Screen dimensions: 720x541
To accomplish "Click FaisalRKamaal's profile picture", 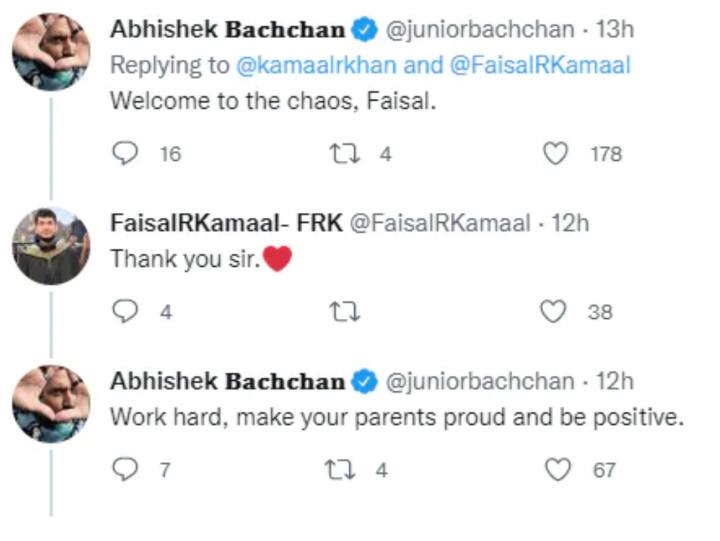I will [x=51, y=245].
